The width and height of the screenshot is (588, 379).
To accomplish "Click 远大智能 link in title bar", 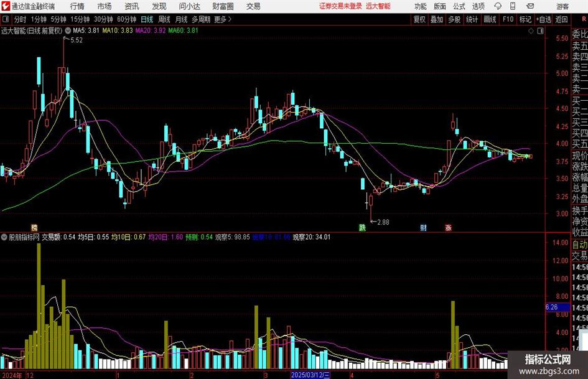I will tap(378, 6).
